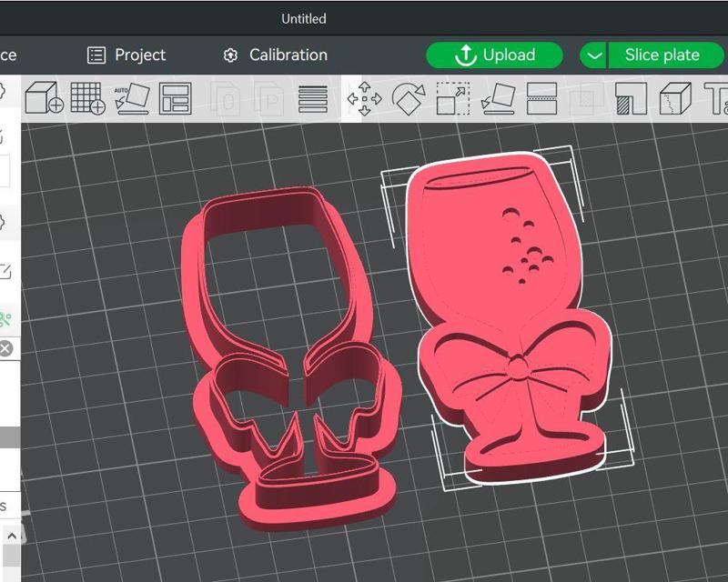Expand the Slice plate dropdown arrow
The image size is (728, 582).
[593, 55]
